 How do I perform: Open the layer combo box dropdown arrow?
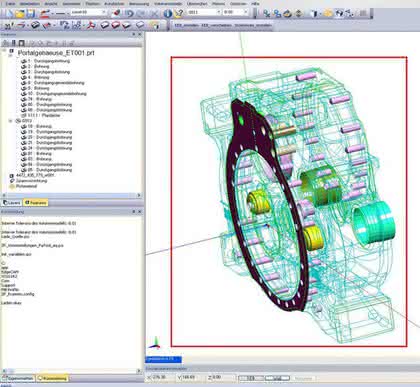[x=104, y=12]
